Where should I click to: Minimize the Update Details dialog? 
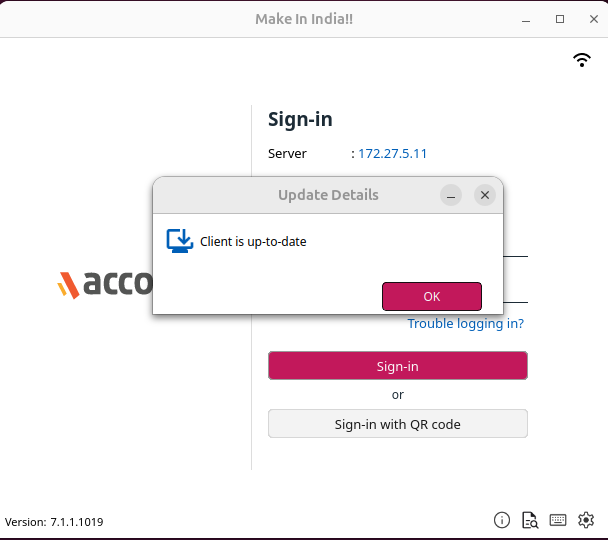point(451,196)
